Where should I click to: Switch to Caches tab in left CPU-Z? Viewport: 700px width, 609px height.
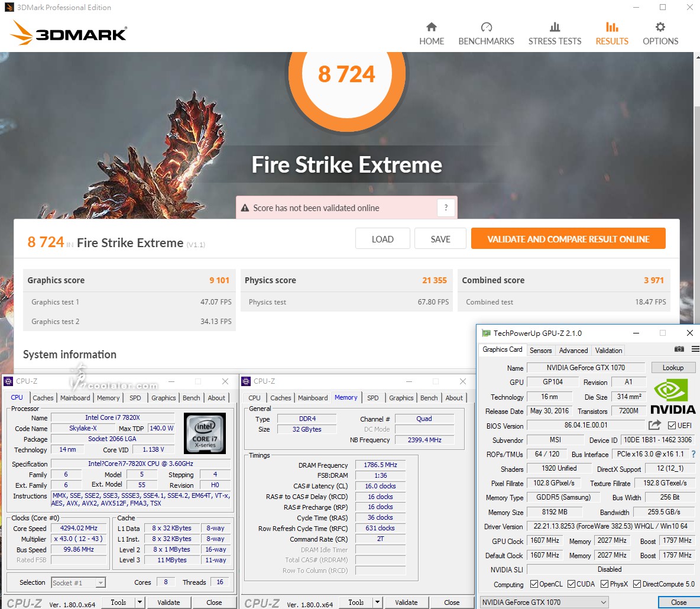pos(43,398)
